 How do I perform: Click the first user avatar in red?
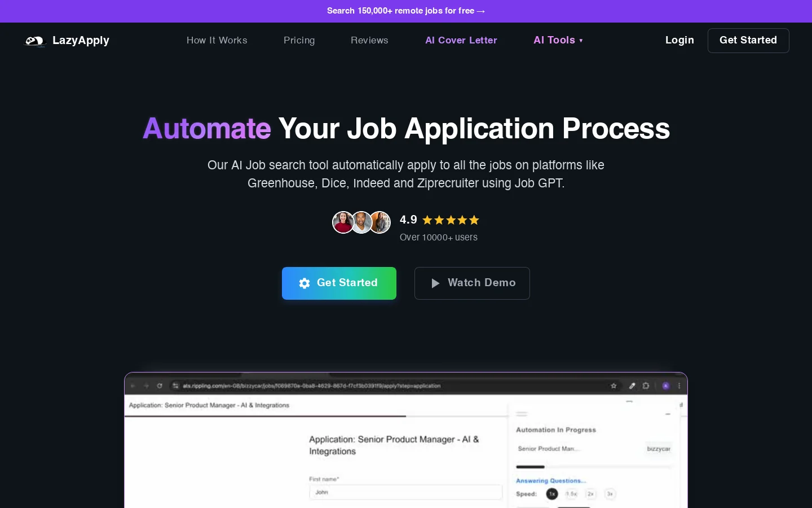343,222
